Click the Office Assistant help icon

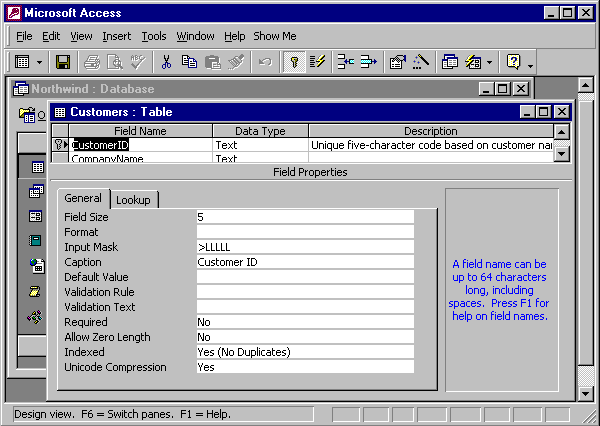pyautogui.click(x=513, y=62)
